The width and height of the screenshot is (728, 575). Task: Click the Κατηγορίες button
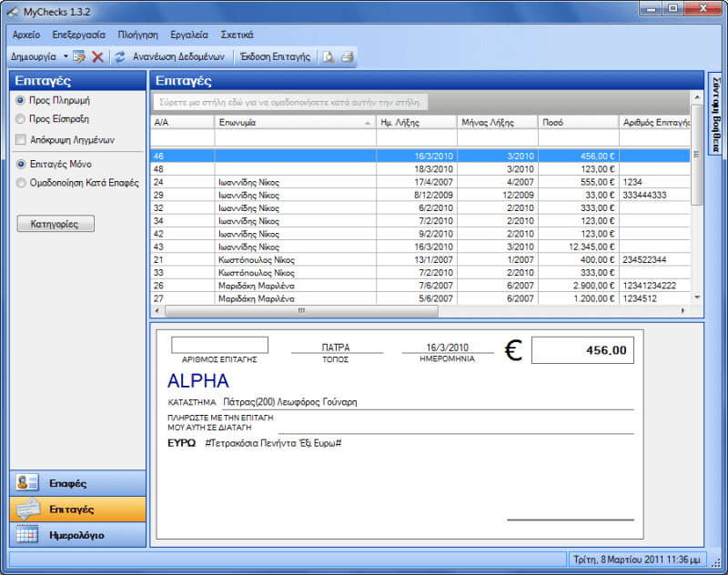(56, 224)
